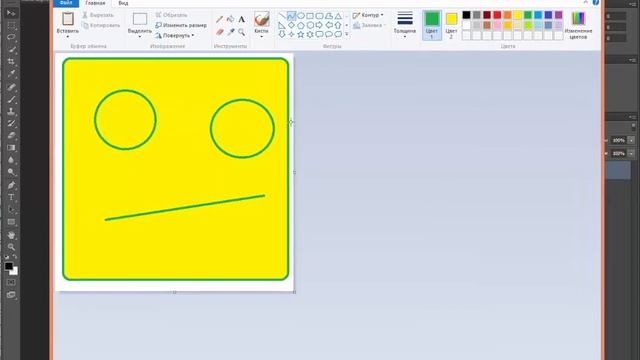Select the Pencil tool in Paint
This screenshot has width=640, height=360.
(x=220, y=19)
